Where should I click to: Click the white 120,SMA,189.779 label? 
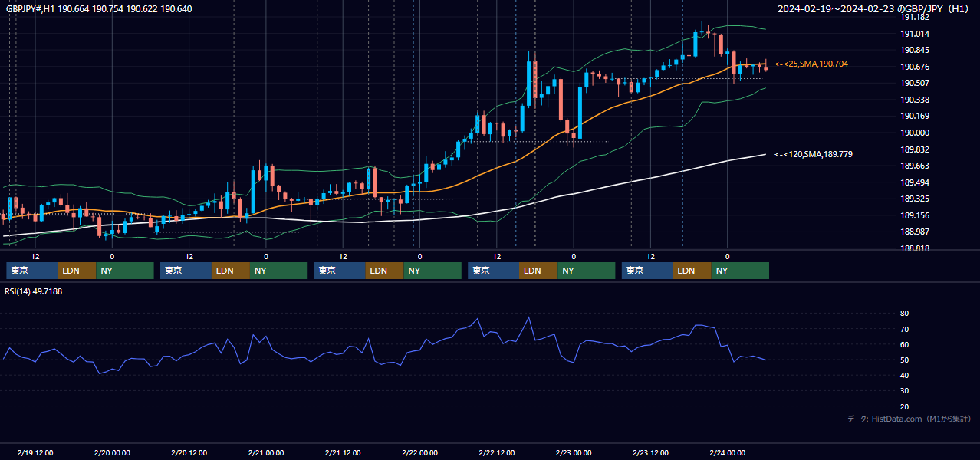pyautogui.click(x=814, y=154)
